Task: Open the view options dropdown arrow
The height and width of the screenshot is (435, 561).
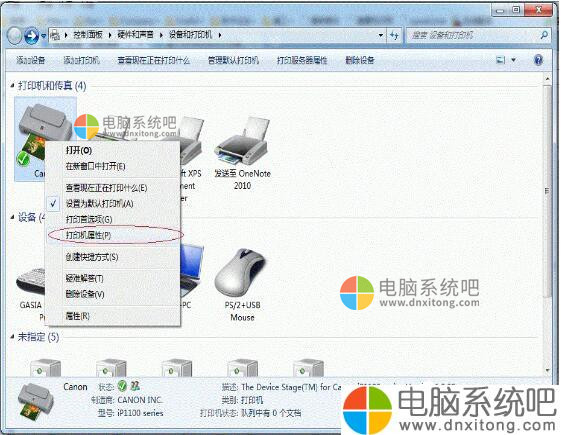Action: (x=513, y=60)
